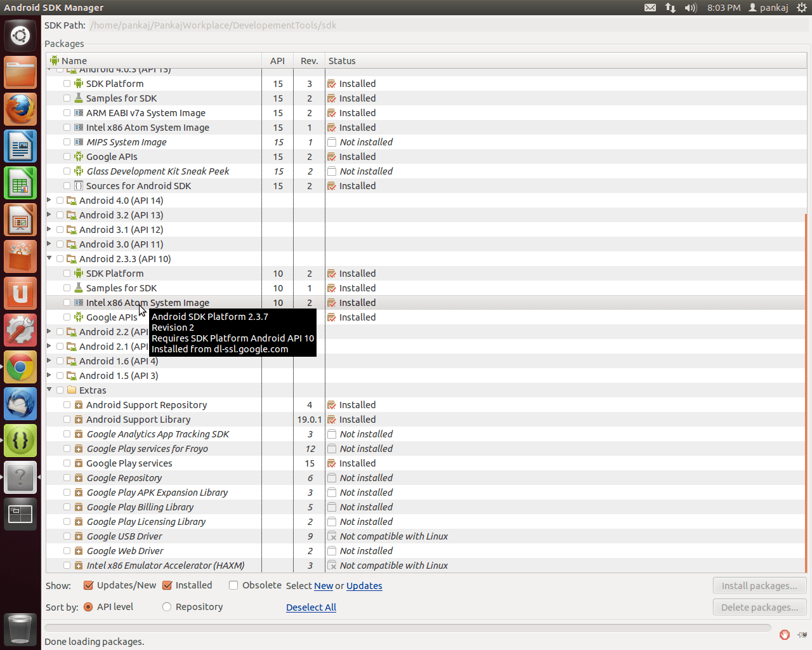Expand the Android 3.0 (API 11) group
The width and height of the screenshot is (812, 650).
pyautogui.click(x=49, y=244)
